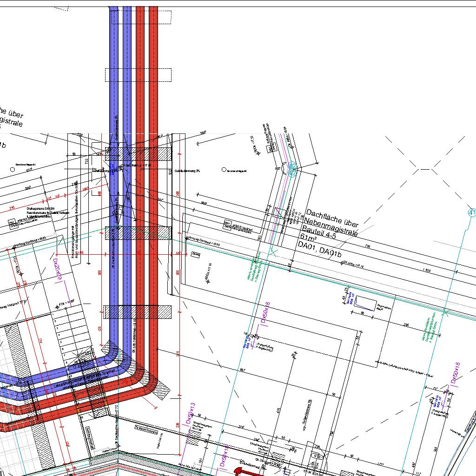Viewport: 476px width, 476px height.
Task: Select the middle hatched pipe support block
Action: 138,232
